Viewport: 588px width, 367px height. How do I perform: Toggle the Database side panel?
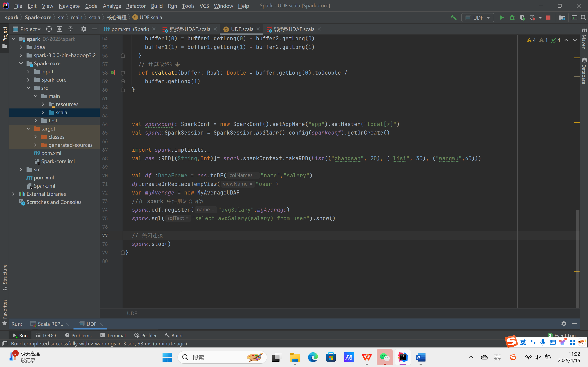584,71
